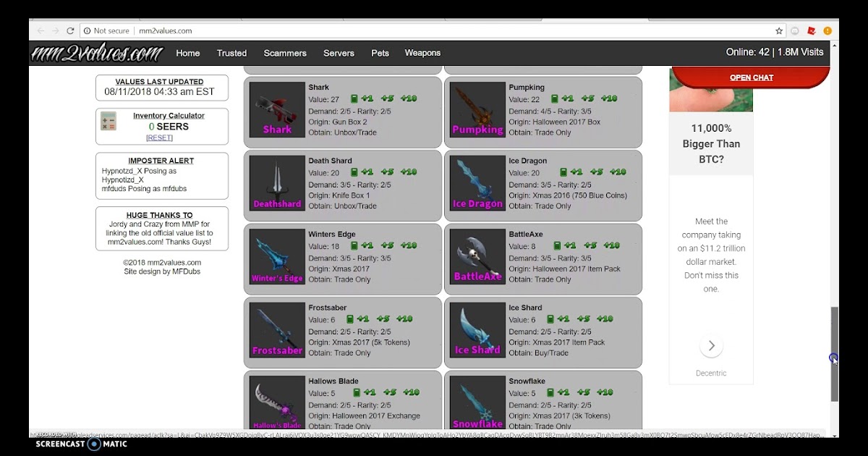Open the Winter's Edge weapon thumbnail
868x456 pixels.
(277, 257)
